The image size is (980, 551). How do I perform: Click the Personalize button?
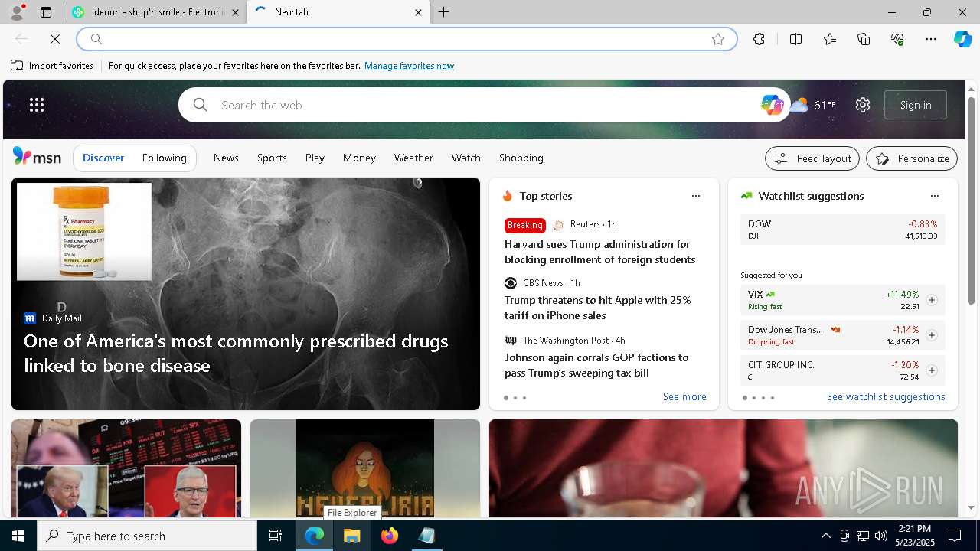pos(912,158)
